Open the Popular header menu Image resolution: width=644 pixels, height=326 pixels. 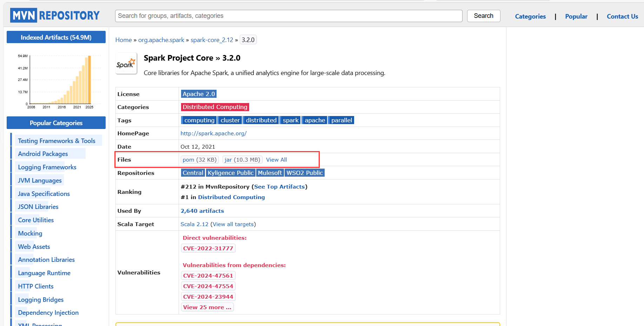pyautogui.click(x=576, y=16)
